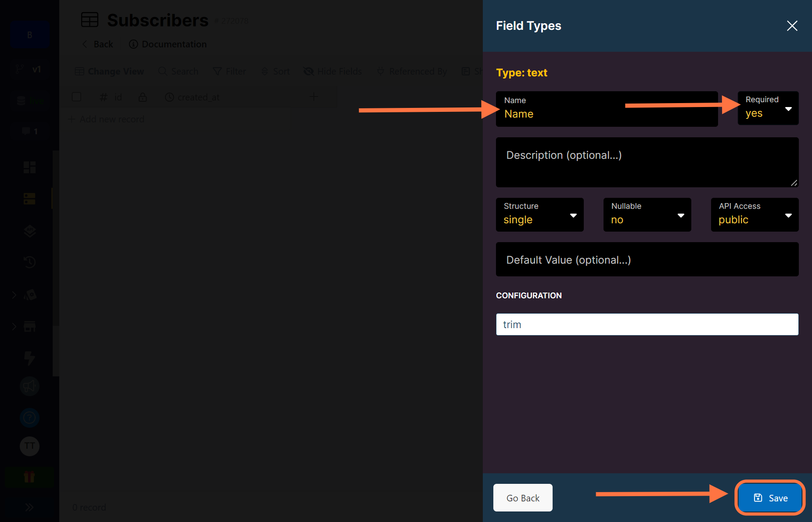This screenshot has width=812, height=522.
Task: Check the select-all records checkbox
Action: tap(76, 97)
